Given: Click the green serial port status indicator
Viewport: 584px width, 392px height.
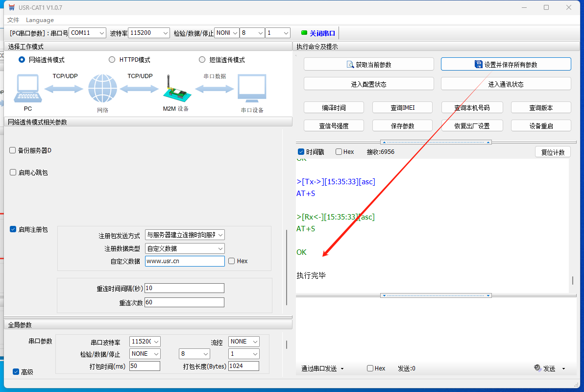Looking at the screenshot, I should pos(304,33).
